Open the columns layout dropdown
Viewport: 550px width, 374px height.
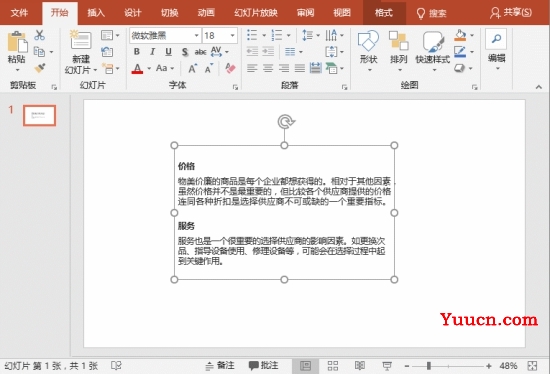tap(294, 52)
